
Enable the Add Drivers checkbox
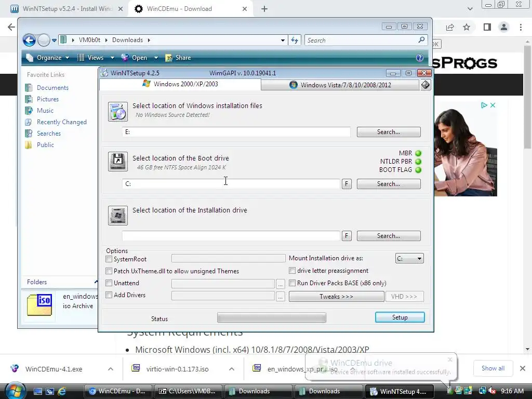pos(109,295)
